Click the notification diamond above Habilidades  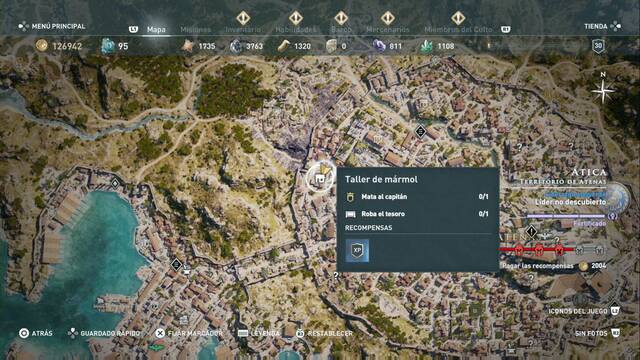click(x=296, y=18)
